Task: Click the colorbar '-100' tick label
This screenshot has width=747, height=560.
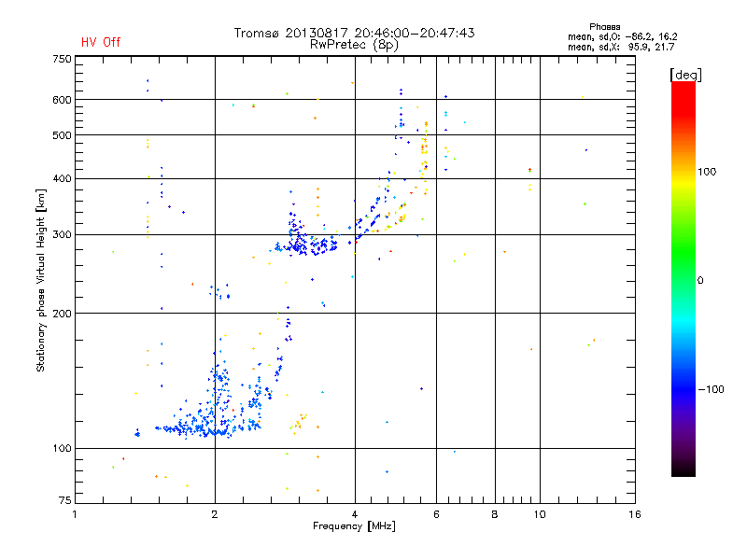Action: tap(711, 389)
